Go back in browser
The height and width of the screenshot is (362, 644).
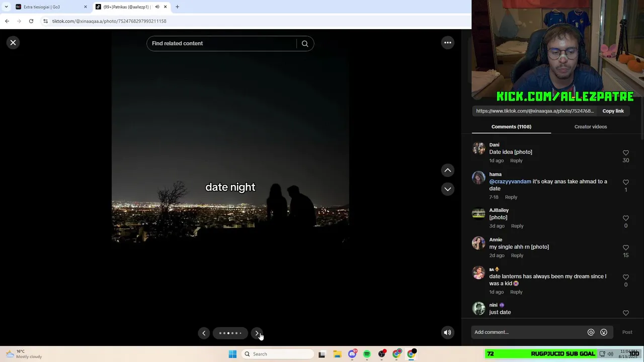coord(7,21)
